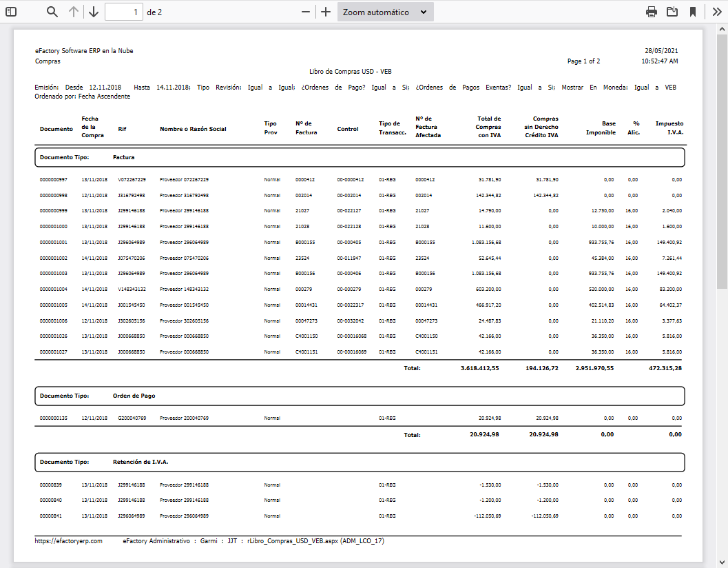Click inside the page number input box
This screenshot has height=568, width=728.
124,12
